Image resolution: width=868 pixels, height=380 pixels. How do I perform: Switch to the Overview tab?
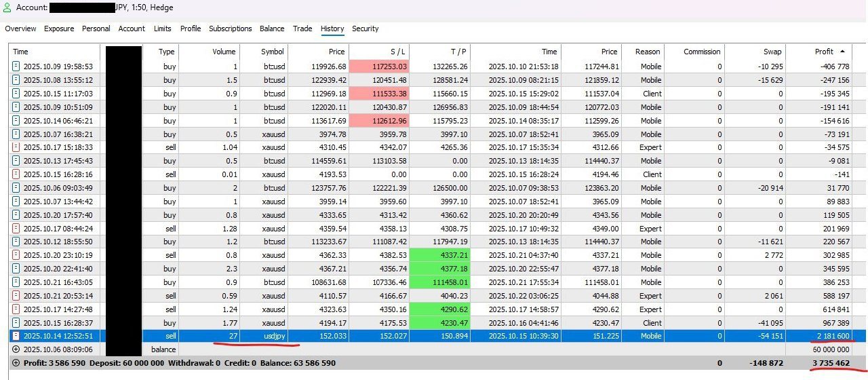pos(20,28)
